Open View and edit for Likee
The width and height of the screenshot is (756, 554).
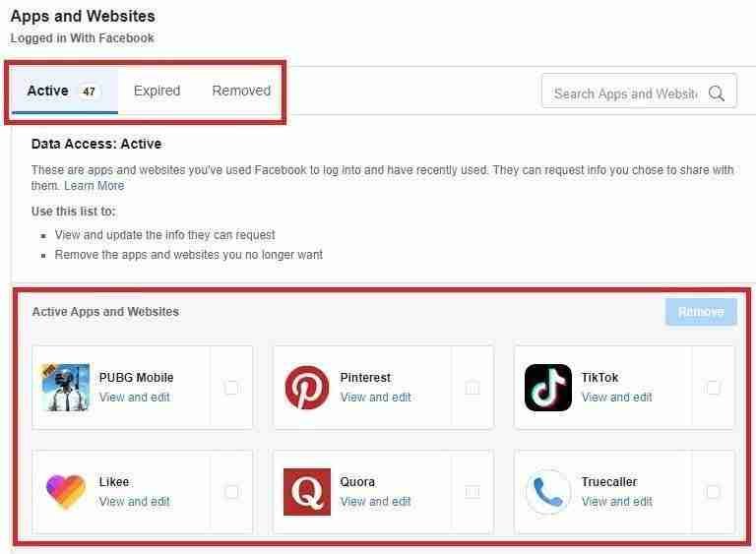[135, 502]
